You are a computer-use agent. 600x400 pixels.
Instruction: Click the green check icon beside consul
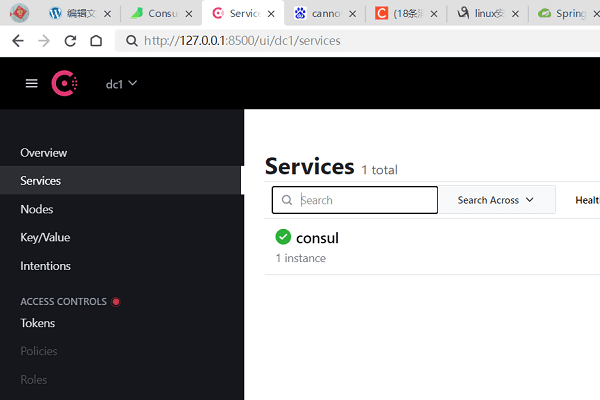pyautogui.click(x=283, y=237)
